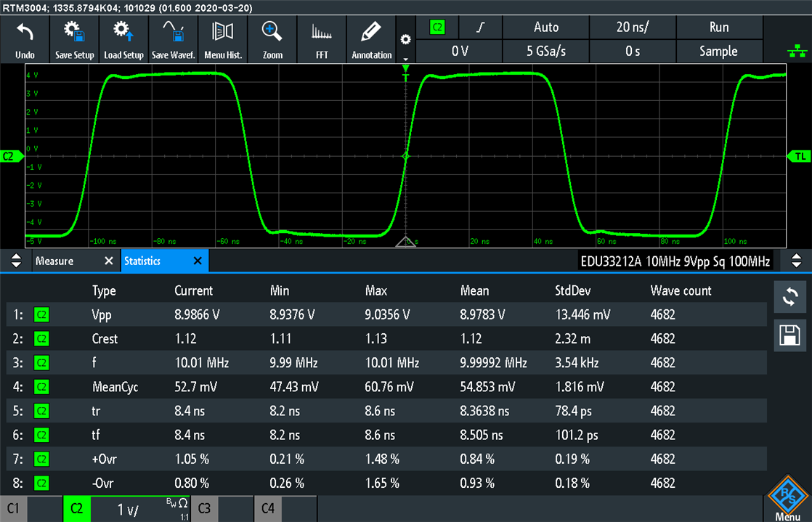Open the Sample acquisition mode field

tap(719, 52)
